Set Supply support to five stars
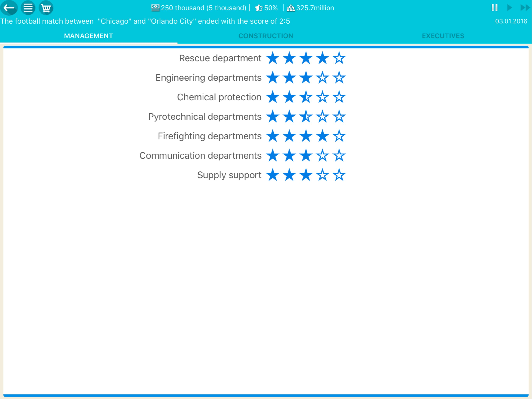 coord(339,175)
